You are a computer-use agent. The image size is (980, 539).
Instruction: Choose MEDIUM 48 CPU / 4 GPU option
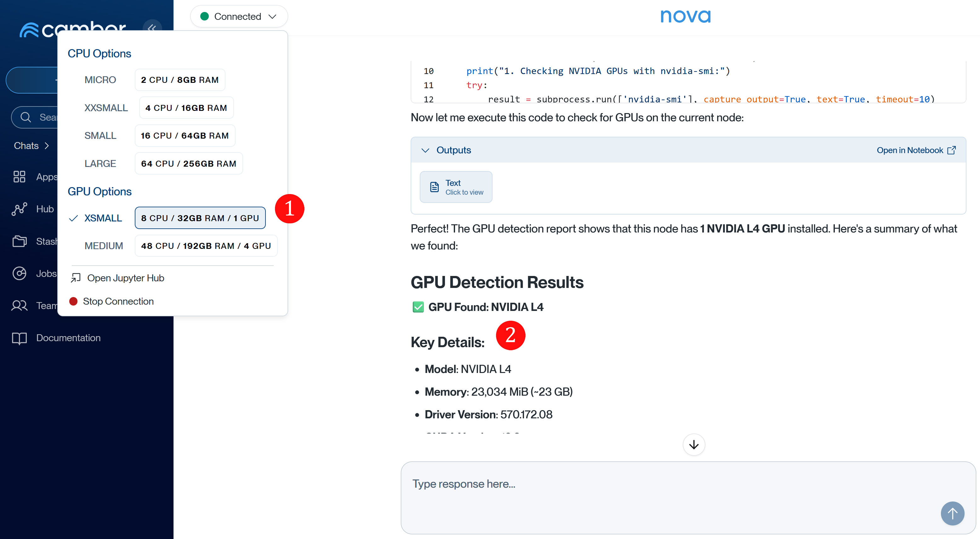[x=206, y=246]
